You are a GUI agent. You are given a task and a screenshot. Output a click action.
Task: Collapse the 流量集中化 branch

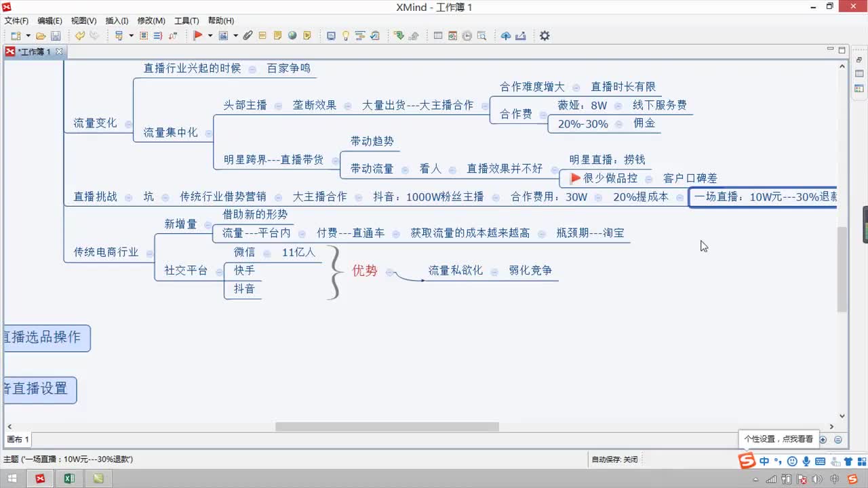209,133
